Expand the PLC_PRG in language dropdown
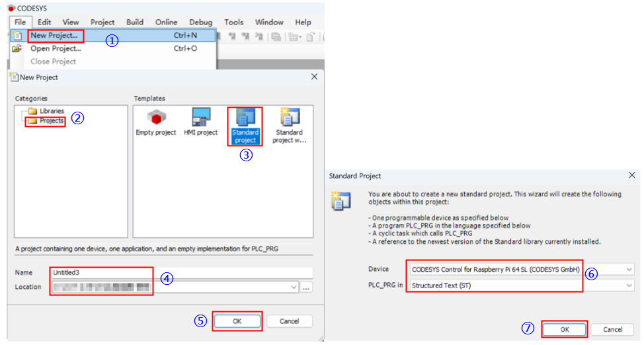Image resolution: width=644 pixels, height=345 pixels. pyautogui.click(x=629, y=286)
